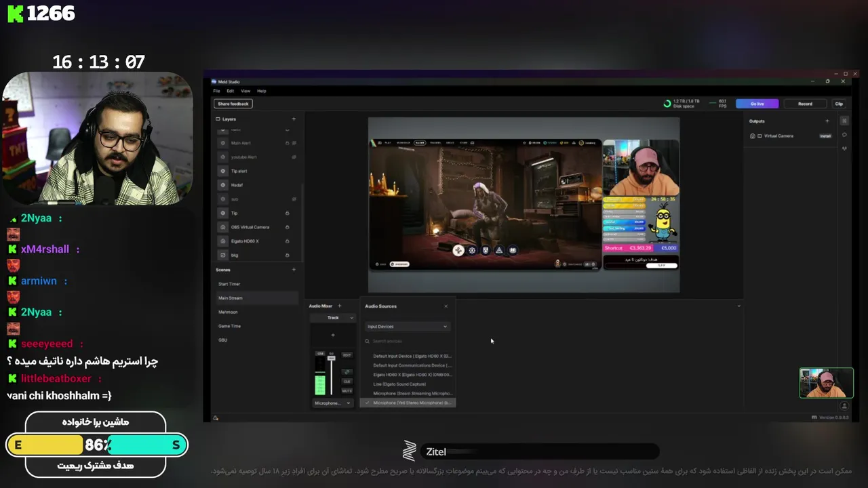The image size is (868, 488).
Task: Add a new layer with Layers plus icon
Action: 294,119
